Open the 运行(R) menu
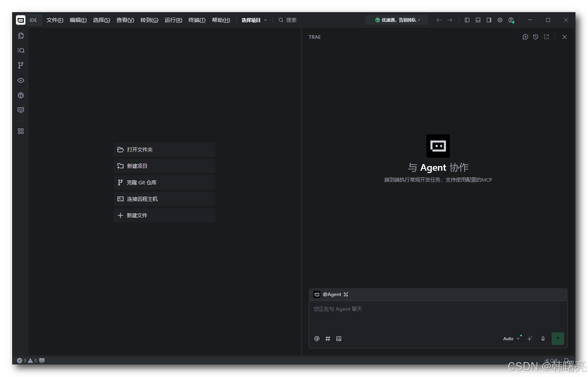 173,20
